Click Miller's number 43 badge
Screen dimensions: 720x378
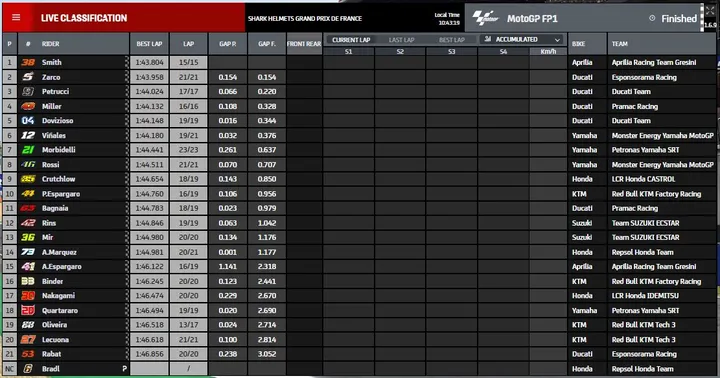tap(28, 106)
